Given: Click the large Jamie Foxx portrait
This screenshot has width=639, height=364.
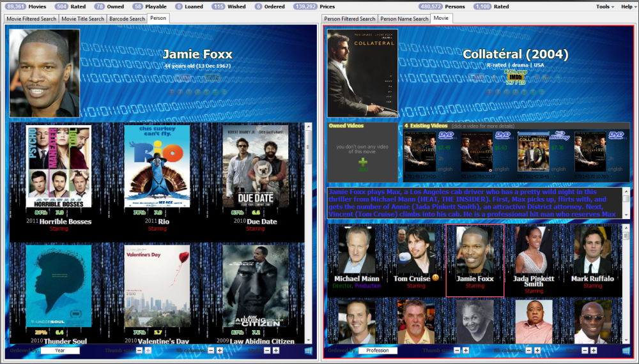Looking at the screenshot, I should tap(45, 73).
